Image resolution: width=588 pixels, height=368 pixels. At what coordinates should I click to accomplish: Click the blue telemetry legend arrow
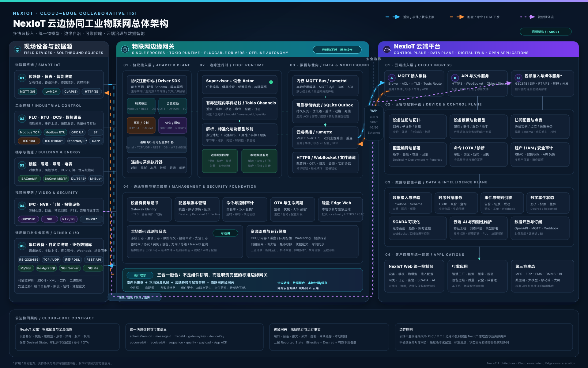pyautogui.click(x=393, y=17)
